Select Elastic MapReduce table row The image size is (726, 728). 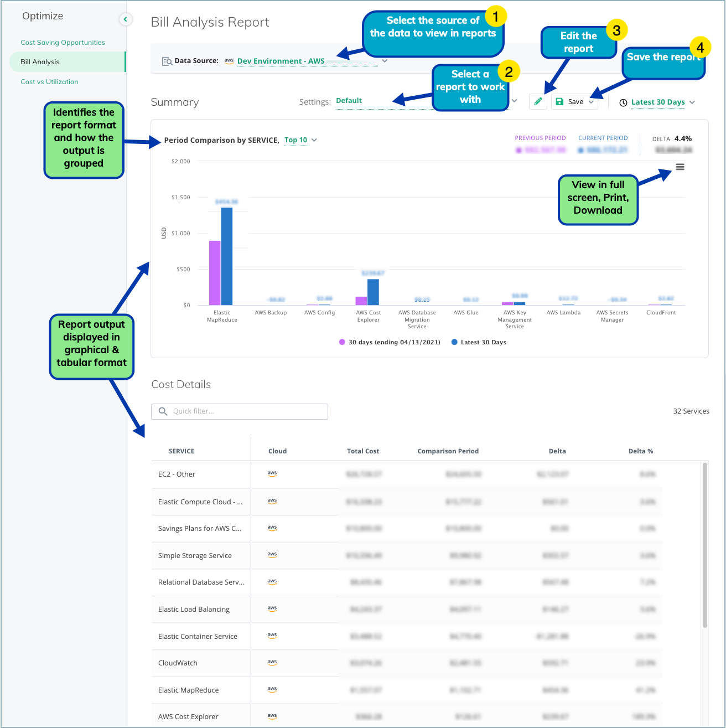pos(407,690)
